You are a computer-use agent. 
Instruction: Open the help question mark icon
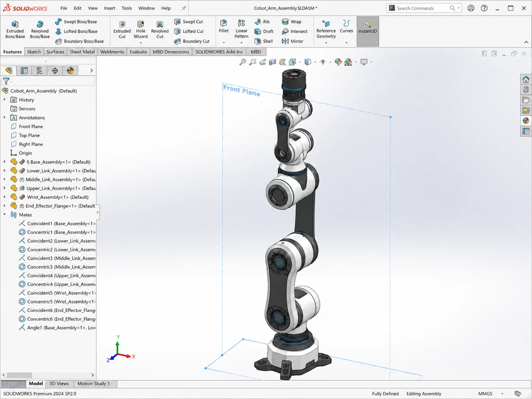484,8
